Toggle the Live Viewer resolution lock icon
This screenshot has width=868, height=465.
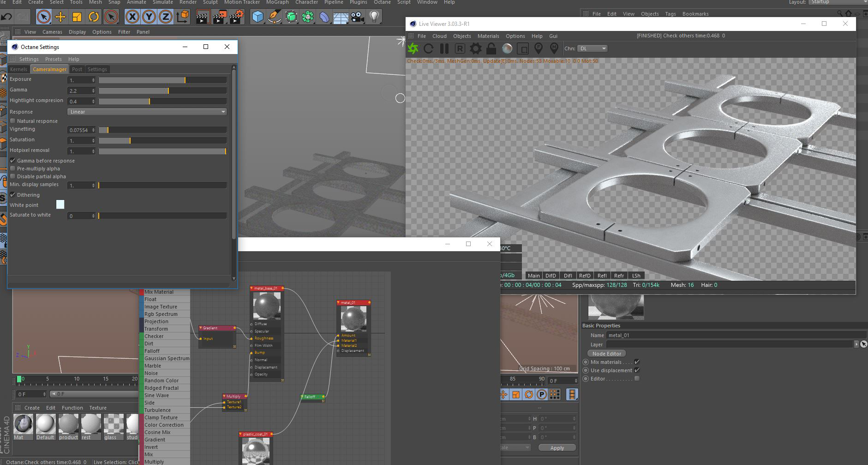coord(491,48)
